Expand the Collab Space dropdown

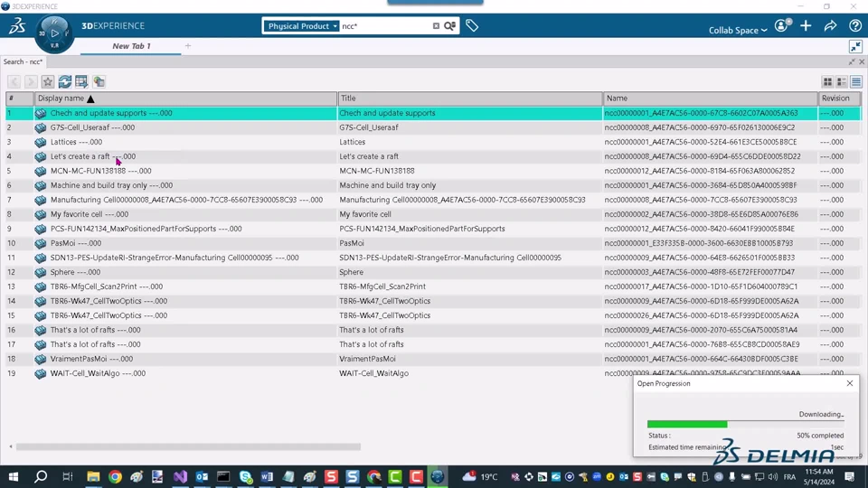pos(738,30)
